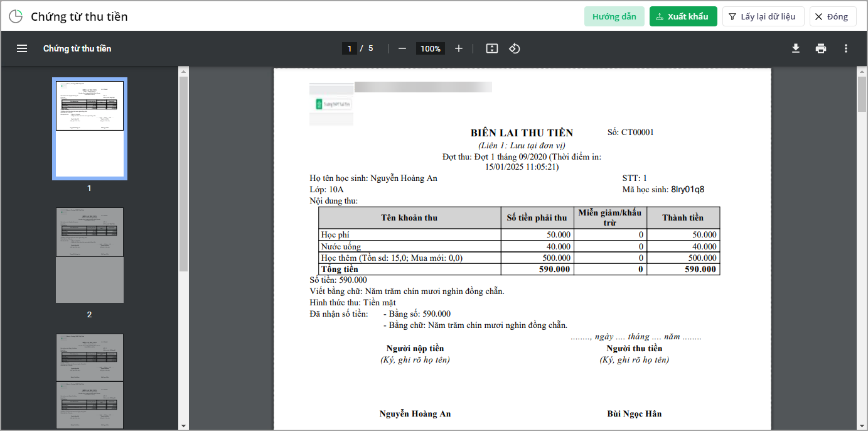Click the 100% zoom level field
This screenshot has width=868, height=431.
pyautogui.click(x=431, y=48)
